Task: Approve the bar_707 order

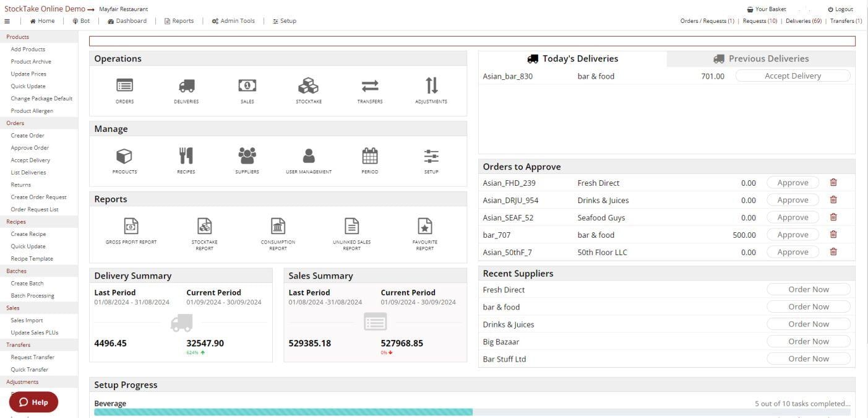Action: pyautogui.click(x=793, y=235)
